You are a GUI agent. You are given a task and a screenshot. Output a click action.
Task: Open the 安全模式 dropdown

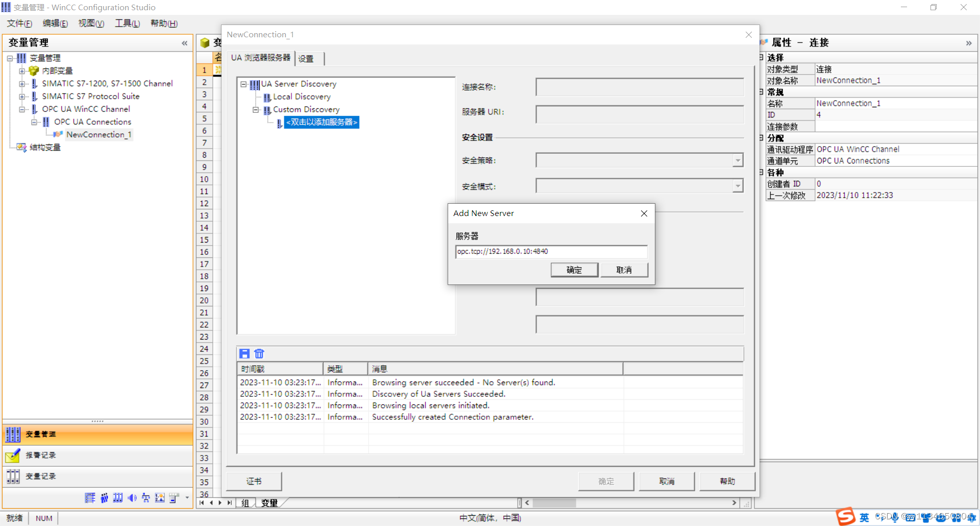[x=738, y=186]
